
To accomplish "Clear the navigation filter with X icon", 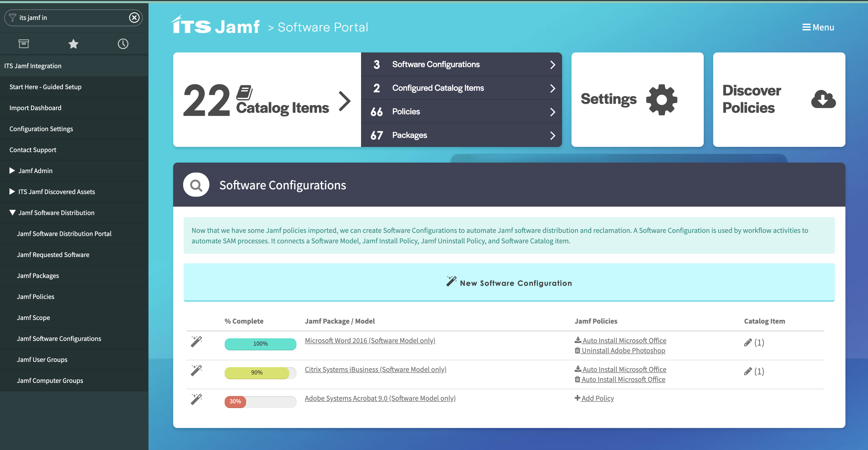I will click(134, 18).
